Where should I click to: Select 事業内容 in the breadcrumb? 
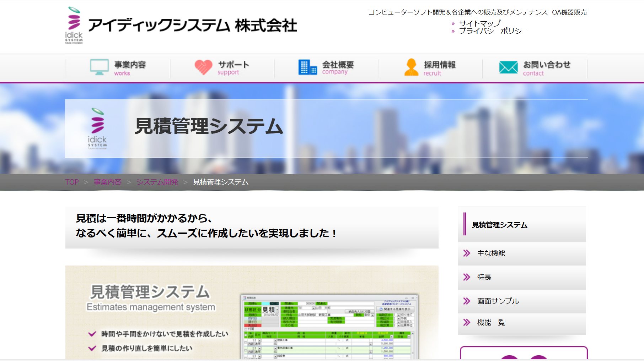pos(107,182)
